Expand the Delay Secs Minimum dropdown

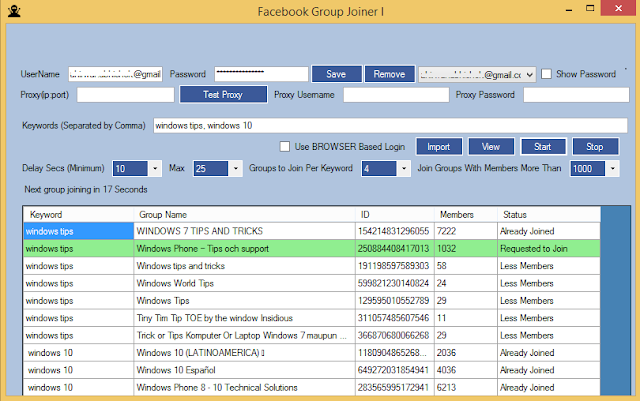tap(155, 169)
